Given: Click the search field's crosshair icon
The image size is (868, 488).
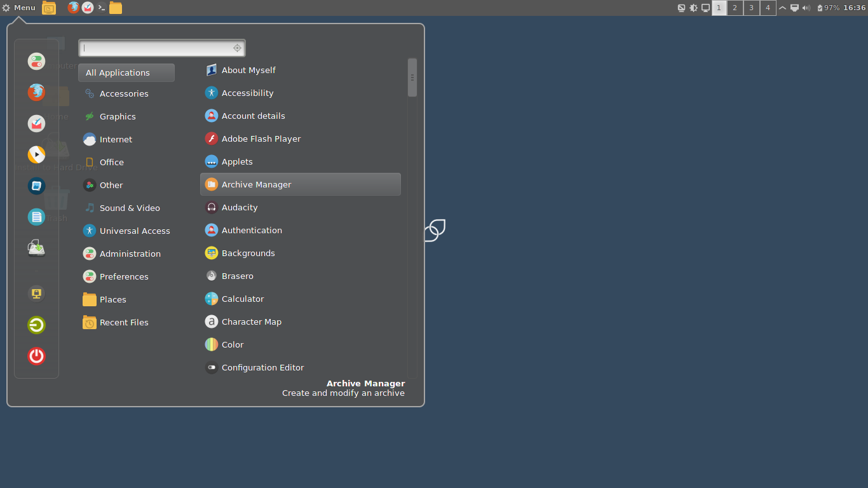Looking at the screenshot, I should point(237,48).
